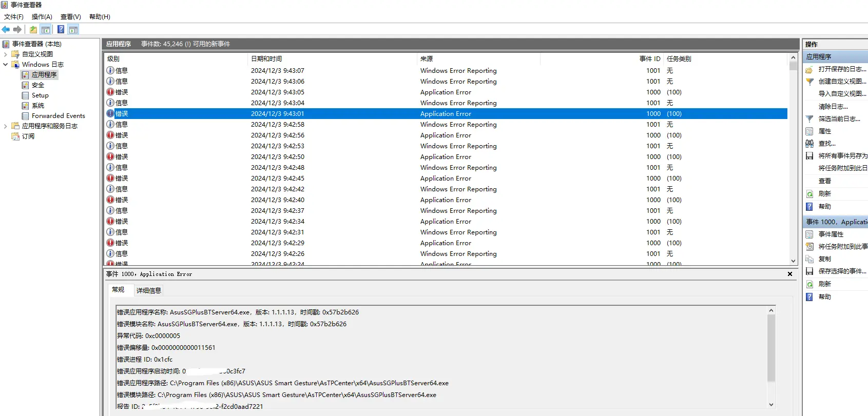Click 事件属性 in the actions pane
The image size is (868, 416).
coord(831,234)
